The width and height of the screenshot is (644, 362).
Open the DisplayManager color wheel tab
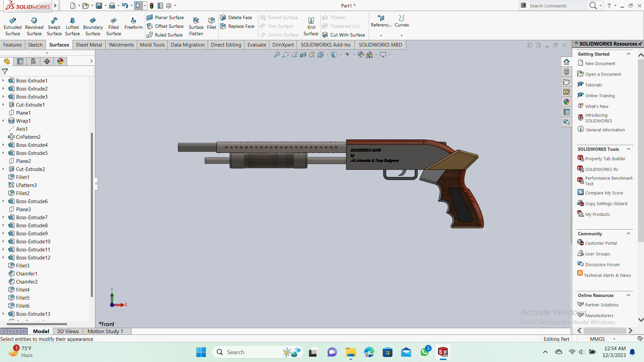click(60, 61)
